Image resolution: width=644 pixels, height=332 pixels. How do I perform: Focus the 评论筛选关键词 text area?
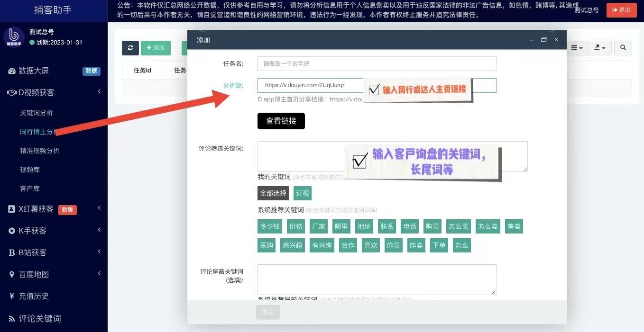[x=393, y=156]
